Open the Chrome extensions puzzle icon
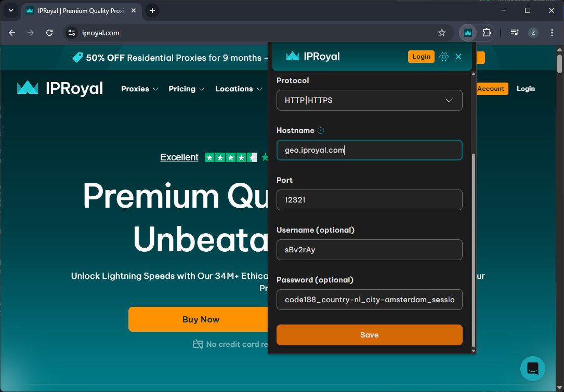The image size is (564, 392). coord(487,33)
